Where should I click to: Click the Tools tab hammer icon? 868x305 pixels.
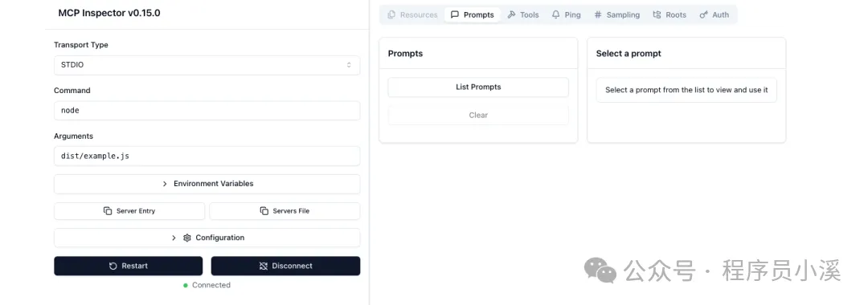511,15
